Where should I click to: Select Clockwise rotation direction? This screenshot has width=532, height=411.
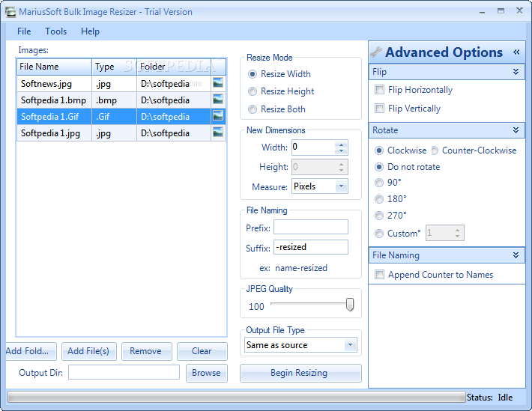pos(379,150)
